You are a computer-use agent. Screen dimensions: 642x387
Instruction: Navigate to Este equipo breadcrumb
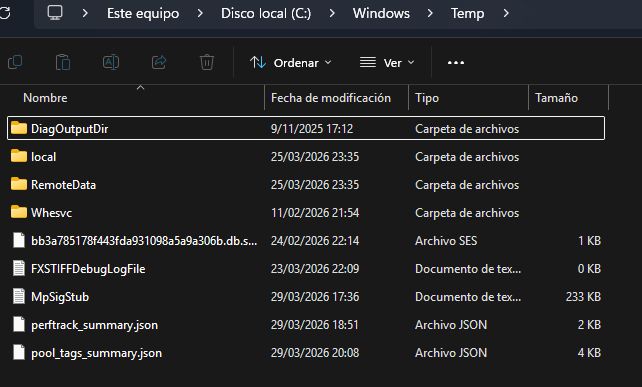click(143, 14)
